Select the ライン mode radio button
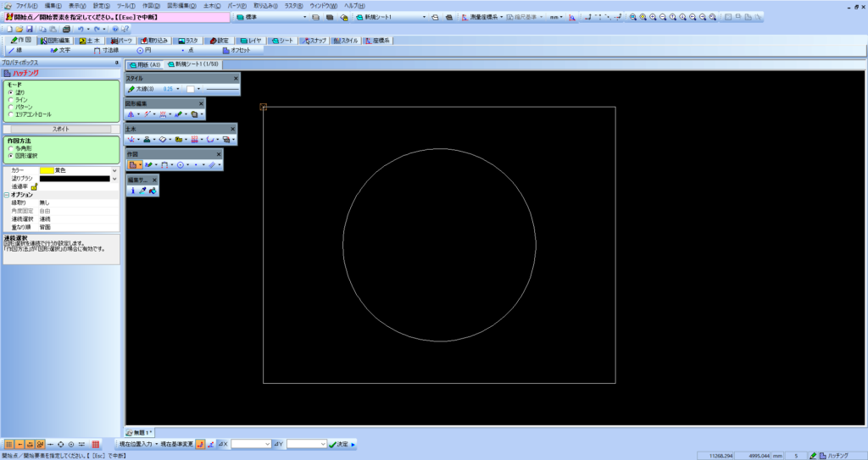Image resolution: width=868 pixels, height=460 pixels. (x=10, y=100)
